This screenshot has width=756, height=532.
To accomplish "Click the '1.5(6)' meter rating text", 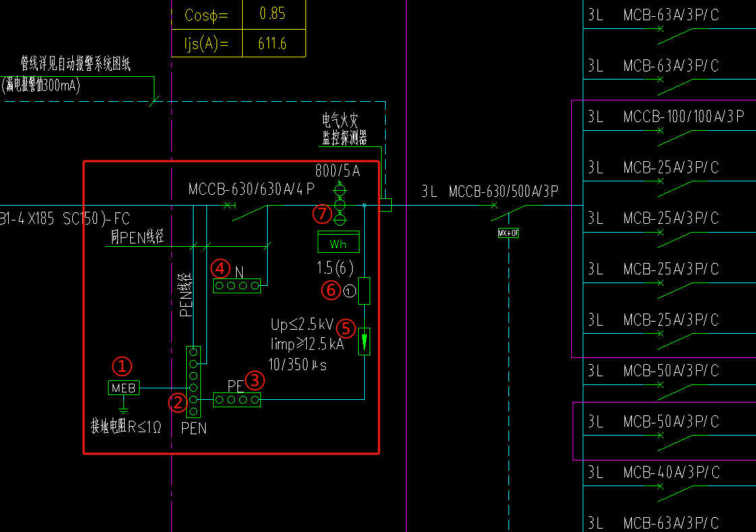I will coord(335,268).
